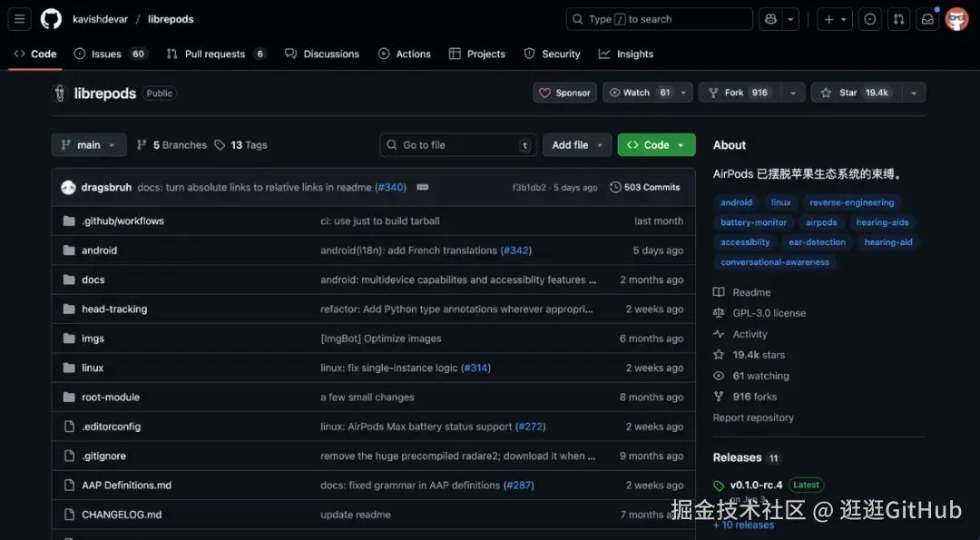
Task: Open the hamburger navigation menu
Action: click(19, 19)
